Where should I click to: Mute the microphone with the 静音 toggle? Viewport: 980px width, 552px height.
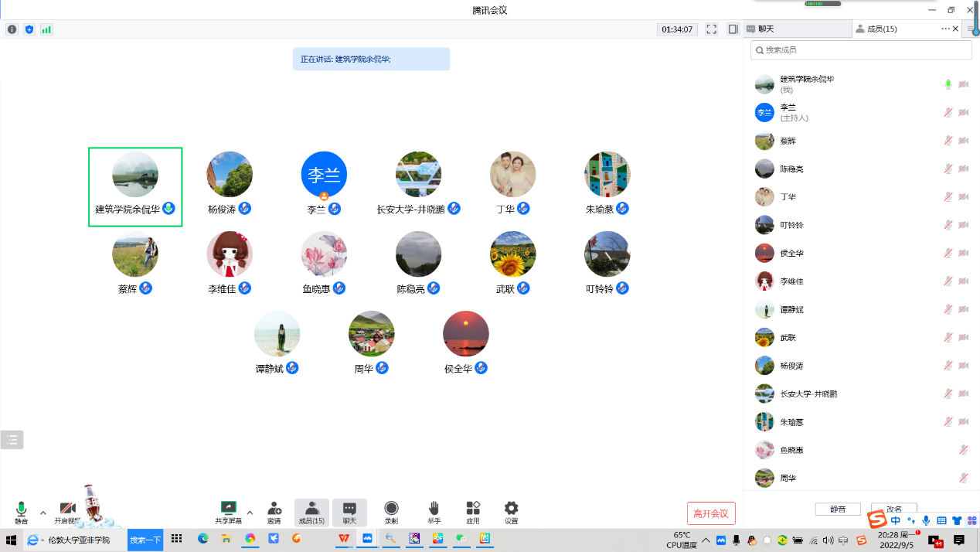21,511
